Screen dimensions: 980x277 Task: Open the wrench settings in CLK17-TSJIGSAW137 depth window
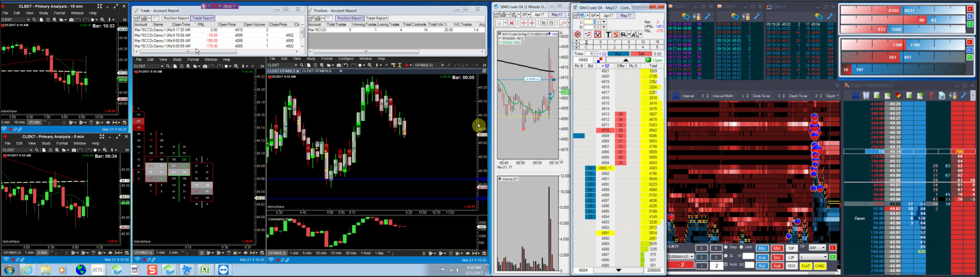(x=964, y=96)
